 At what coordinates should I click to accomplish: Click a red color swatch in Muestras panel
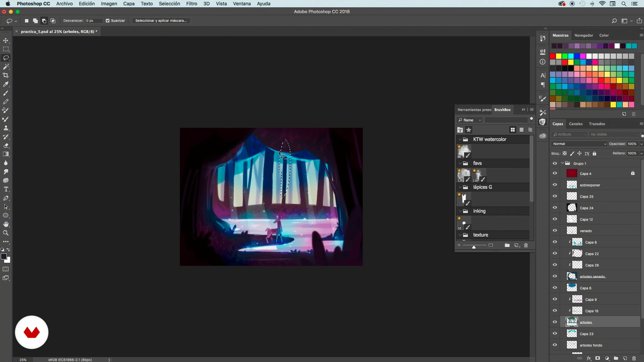tap(554, 56)
